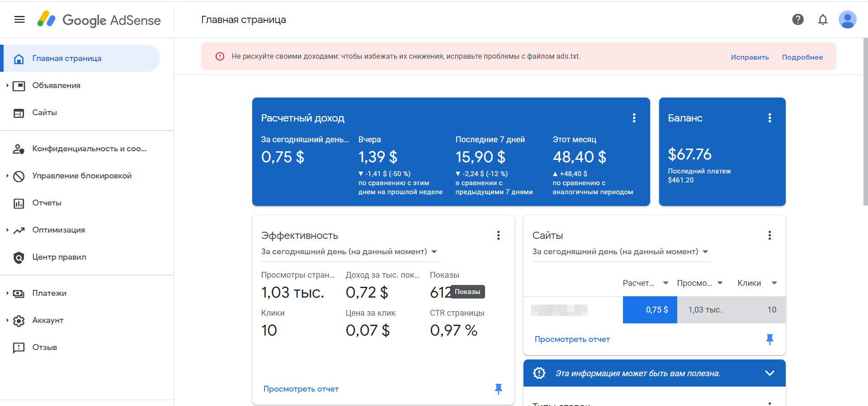Pin the Эффективность card

point(498,389)
